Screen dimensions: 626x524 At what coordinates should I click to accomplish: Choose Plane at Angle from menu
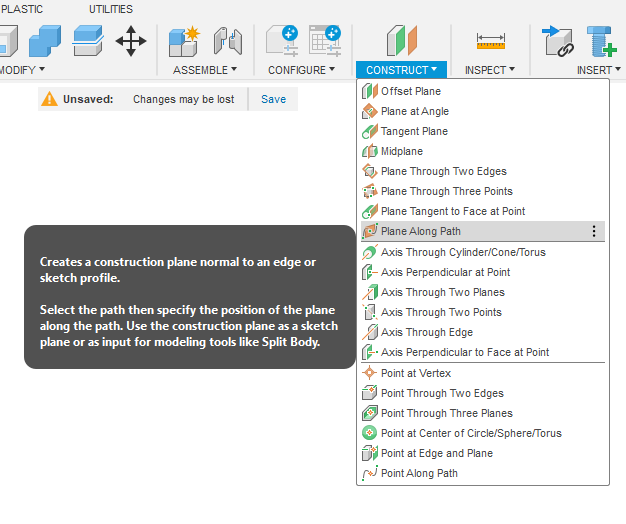pos(414,111)
